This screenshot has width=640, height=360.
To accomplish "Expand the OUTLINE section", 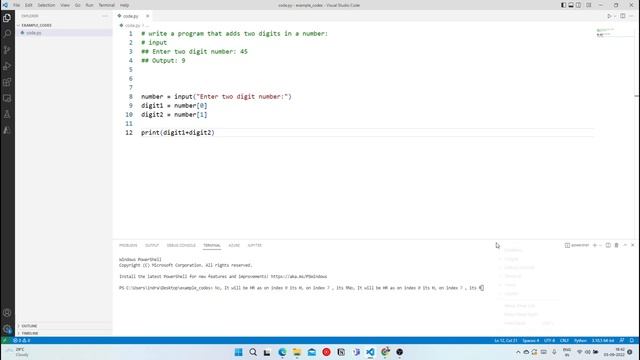I will point(64,326).
